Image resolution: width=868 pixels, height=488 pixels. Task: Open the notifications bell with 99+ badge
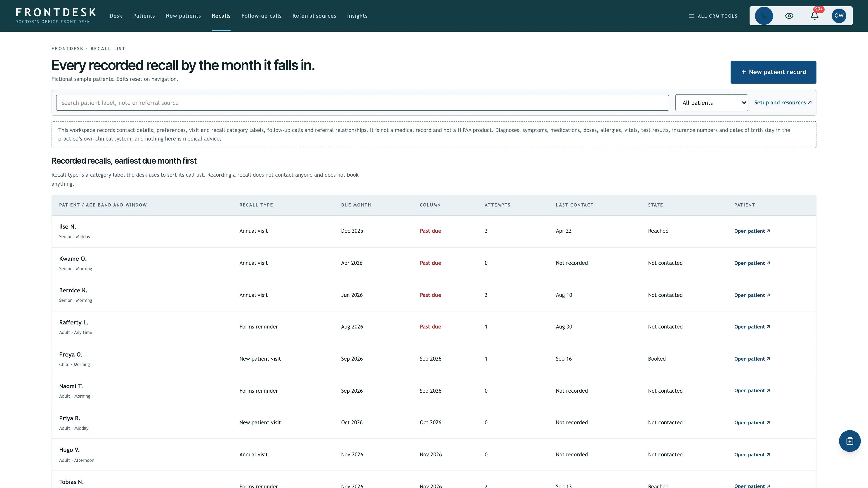[814, 16]
